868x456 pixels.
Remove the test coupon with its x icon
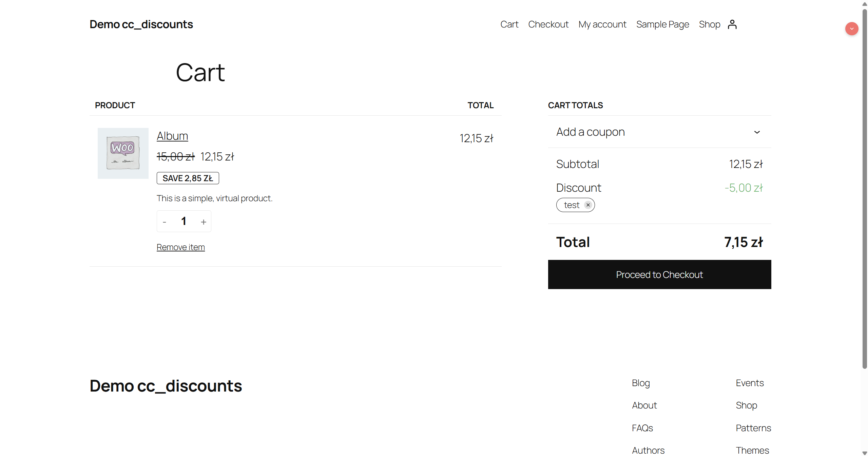click(588, 205)
